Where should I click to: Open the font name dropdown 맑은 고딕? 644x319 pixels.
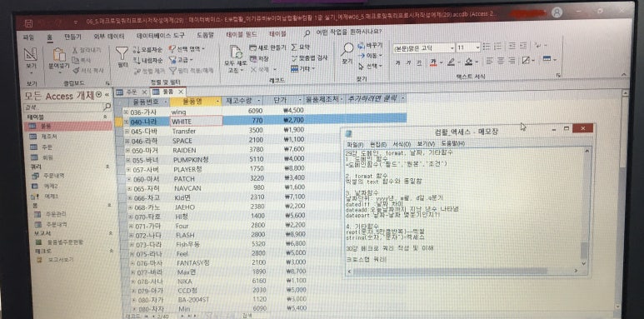(452, 48)
